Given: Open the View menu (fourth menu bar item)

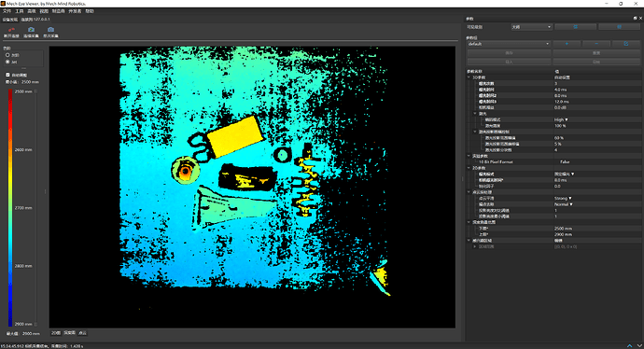Looking at the screenshot, I should [44, 11].
